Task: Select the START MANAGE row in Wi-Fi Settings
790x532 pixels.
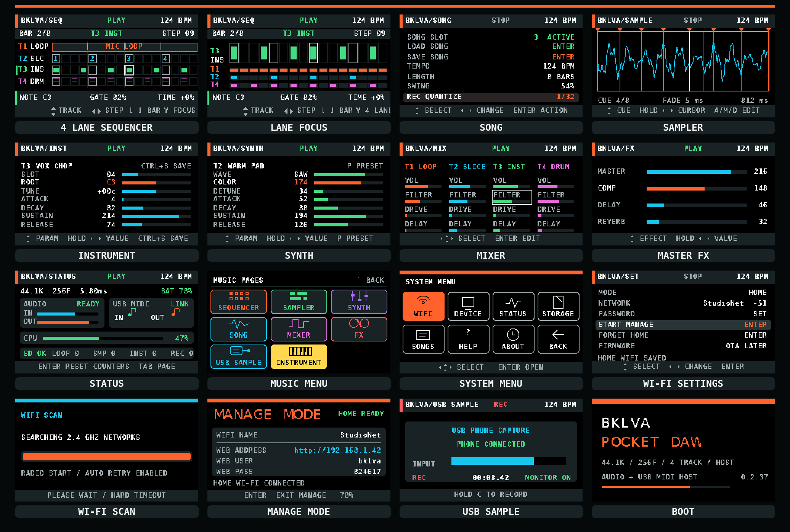Action: 683,325
